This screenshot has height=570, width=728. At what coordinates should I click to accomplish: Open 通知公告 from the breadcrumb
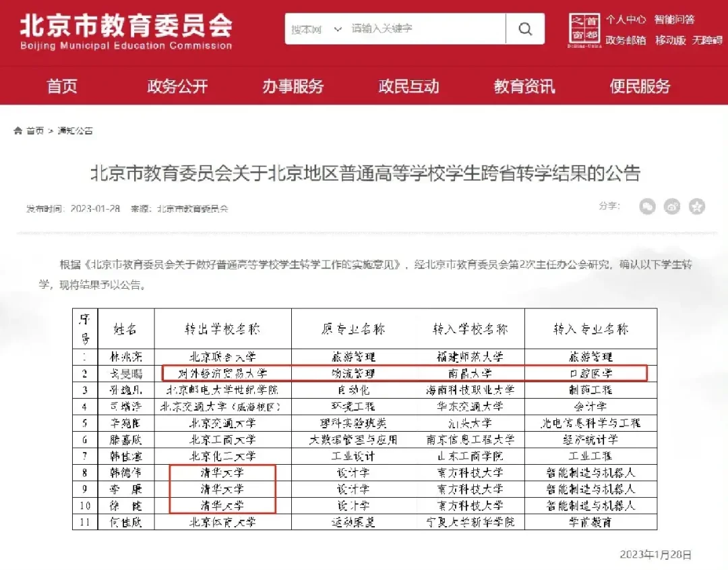(x=74, y=130)
